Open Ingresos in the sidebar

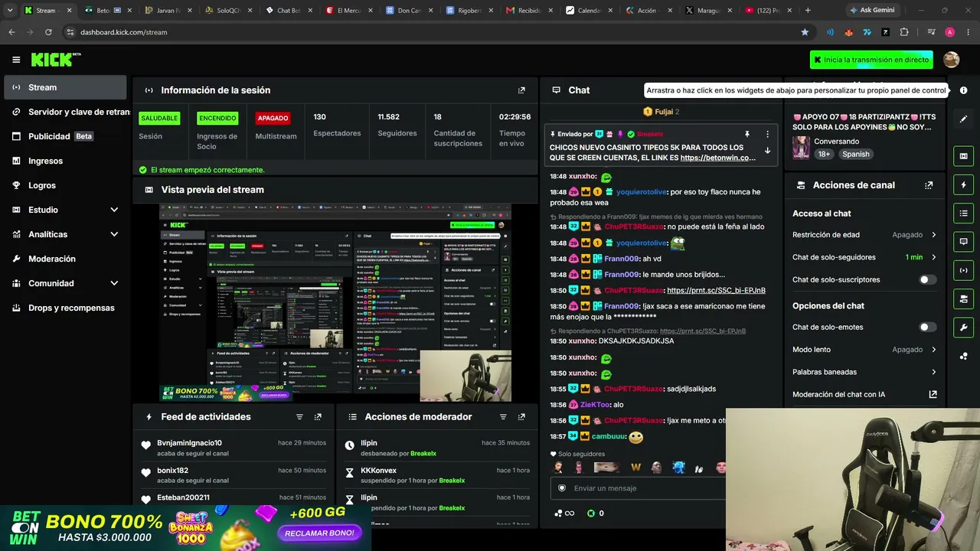(65, 161)
